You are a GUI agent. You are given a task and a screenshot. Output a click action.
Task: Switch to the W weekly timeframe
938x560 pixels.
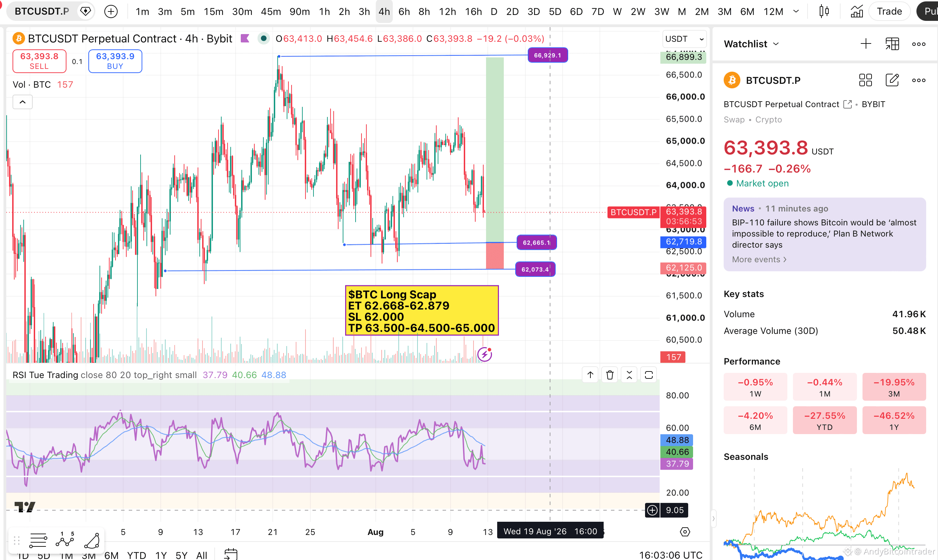617,12
